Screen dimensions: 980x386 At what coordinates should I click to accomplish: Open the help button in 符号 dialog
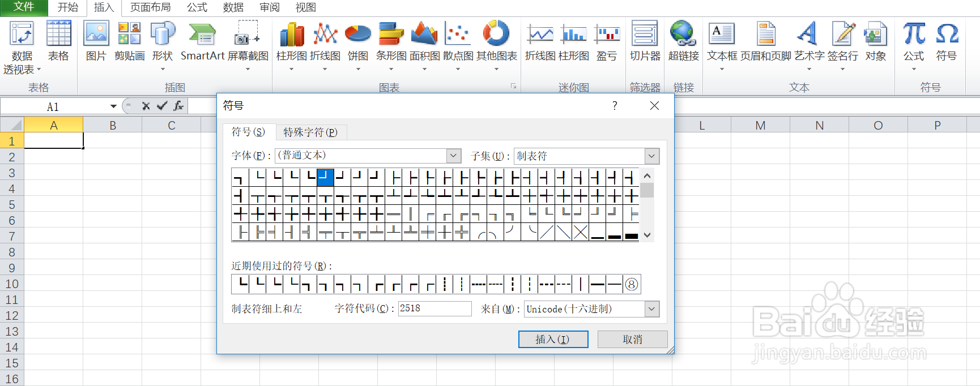pos(615,106)
